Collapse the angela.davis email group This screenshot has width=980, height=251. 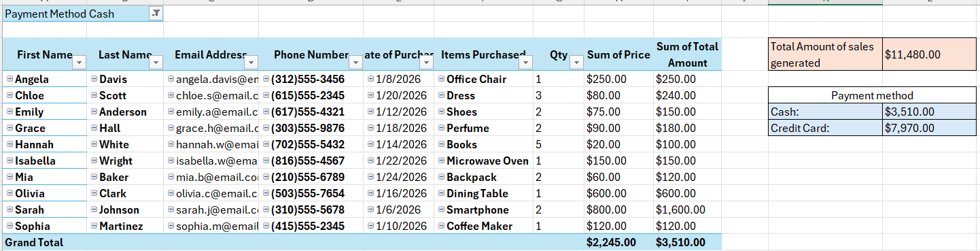point(171,79)
